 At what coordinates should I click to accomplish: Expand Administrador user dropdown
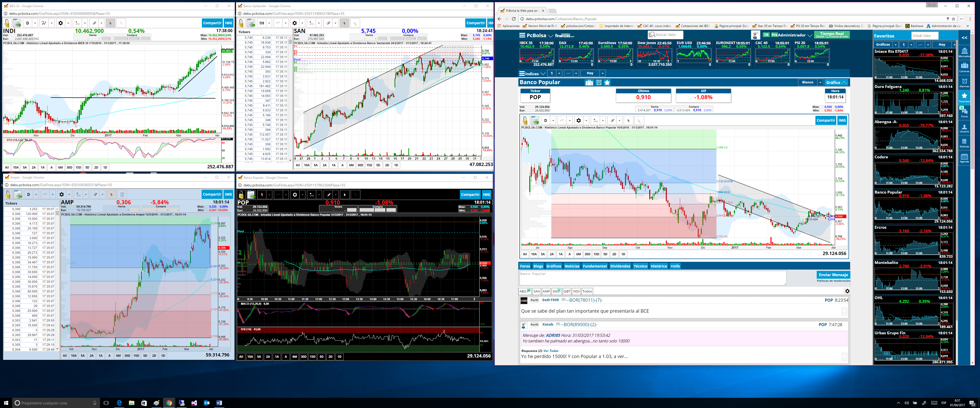(810, 35)
